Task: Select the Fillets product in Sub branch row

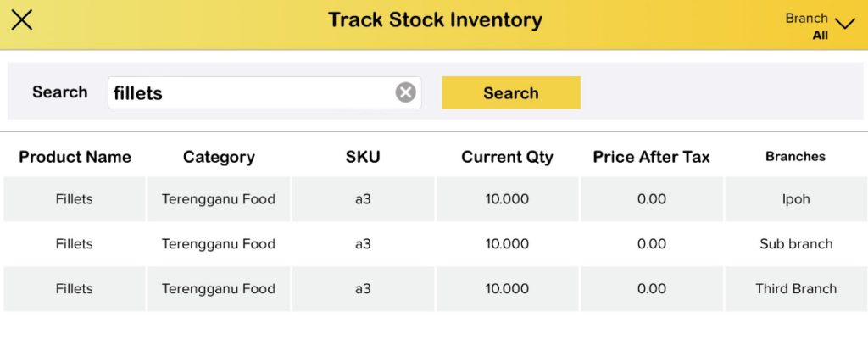Action: point(75,244)
